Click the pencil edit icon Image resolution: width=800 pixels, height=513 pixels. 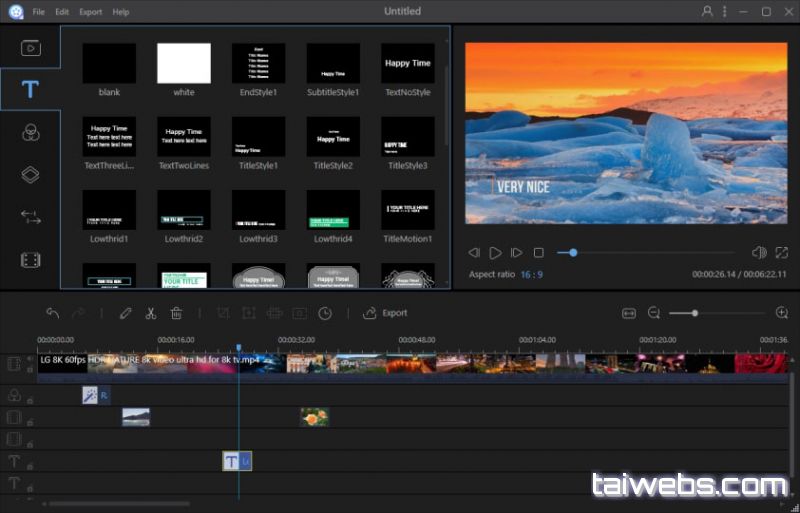125,313
